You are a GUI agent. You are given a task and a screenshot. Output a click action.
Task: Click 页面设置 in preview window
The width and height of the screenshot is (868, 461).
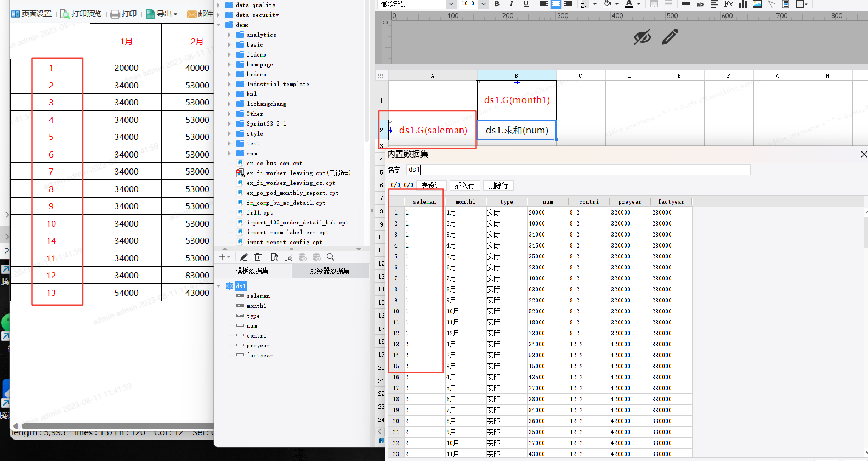pyautogui.click(x=31, y=14)
